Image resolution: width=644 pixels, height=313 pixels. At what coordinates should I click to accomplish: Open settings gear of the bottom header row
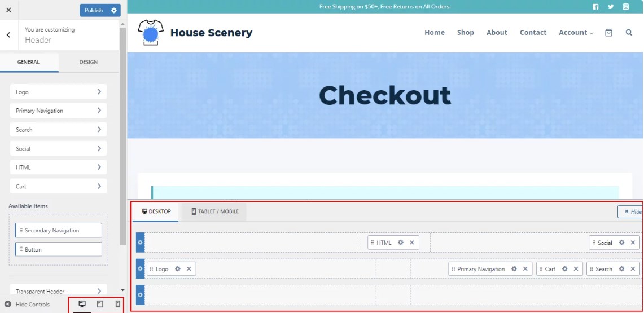tap(140, 295)
